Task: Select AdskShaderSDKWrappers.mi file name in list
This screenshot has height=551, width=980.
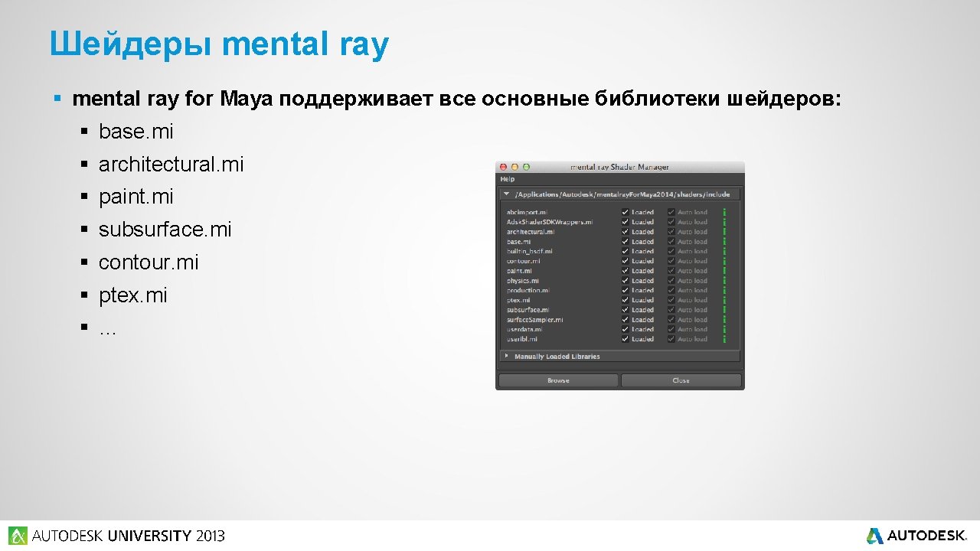Action: click(x=550, y=222)
